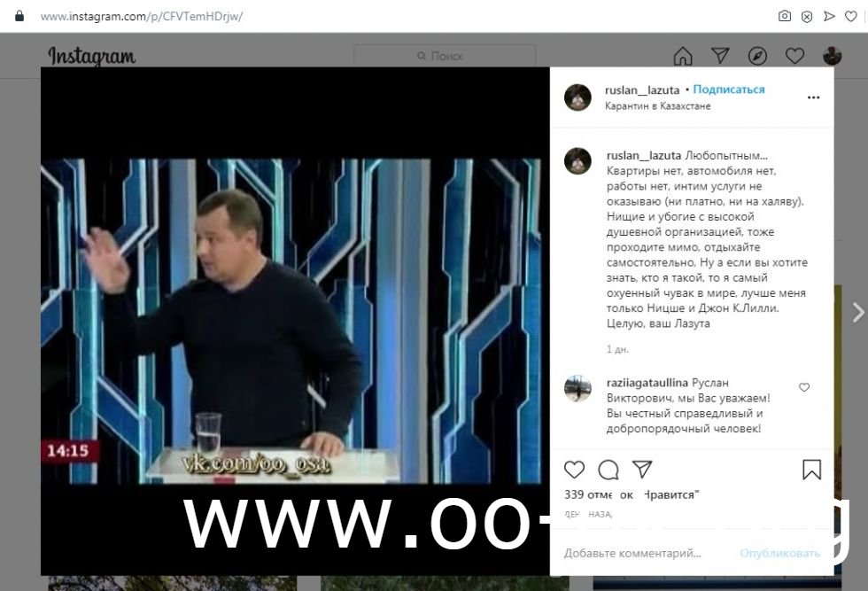Save post with the bookmark icon
Screen dimensions: 868x591
tap(811, 470)
